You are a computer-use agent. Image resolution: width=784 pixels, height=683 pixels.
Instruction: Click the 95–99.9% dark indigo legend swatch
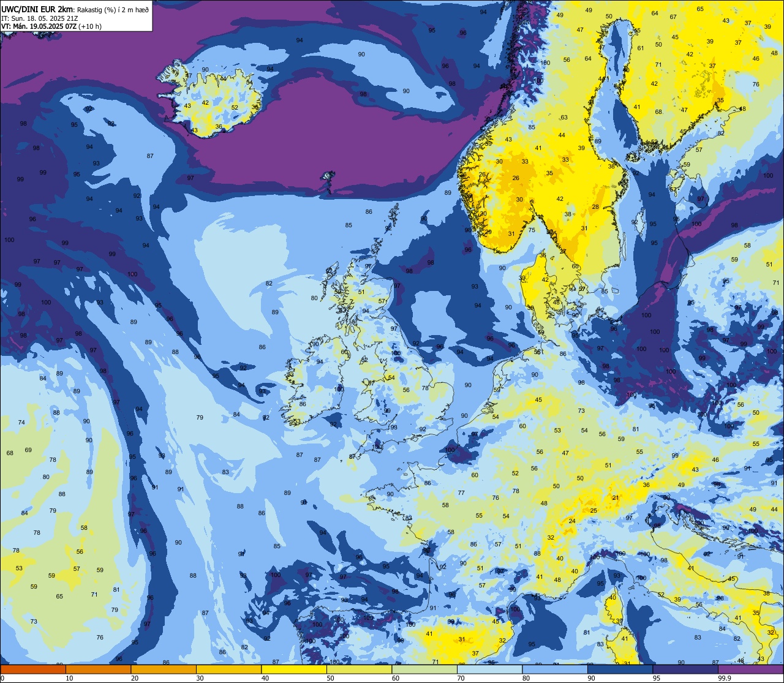pos(685,670)
